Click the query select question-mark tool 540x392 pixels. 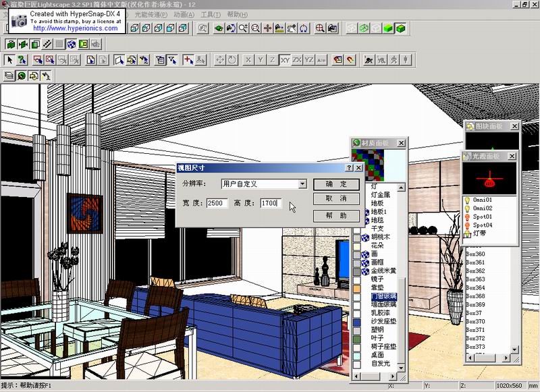[22, 60]
